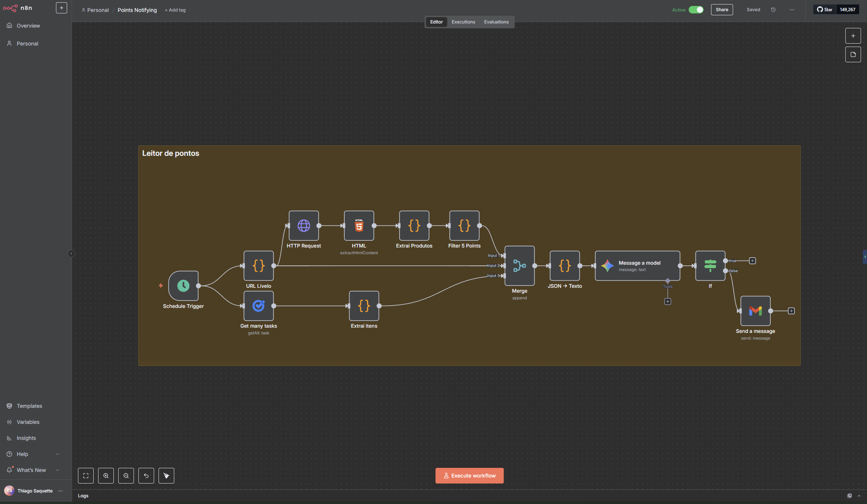Open the Get many tasks node

pos(259,306)
